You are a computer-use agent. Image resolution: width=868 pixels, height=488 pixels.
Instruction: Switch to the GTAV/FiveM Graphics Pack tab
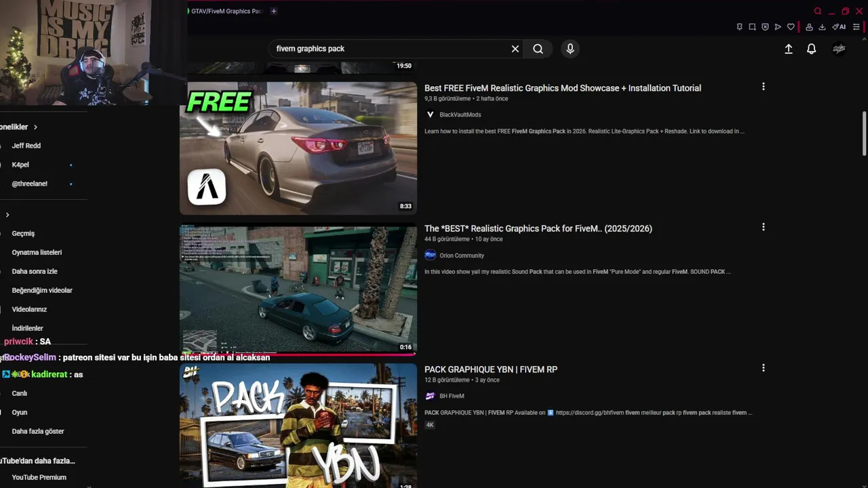click(x=226, y=11)
